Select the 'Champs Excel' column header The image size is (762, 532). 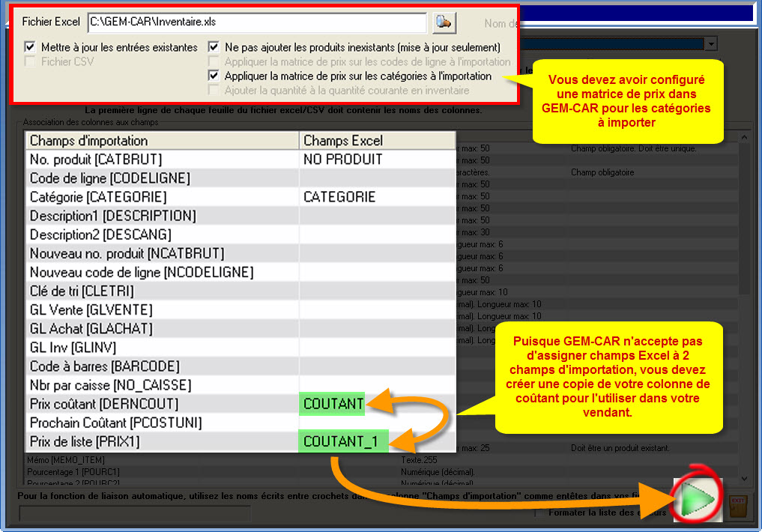[378, 141]
